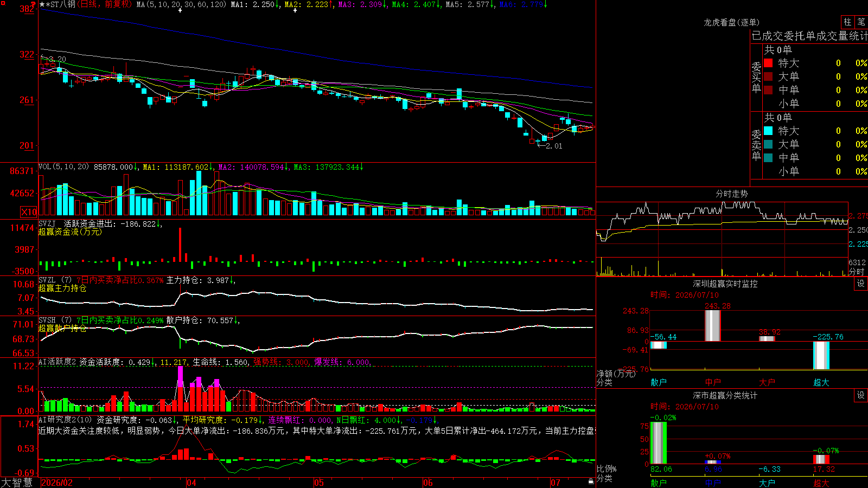The height and width of the screenshot is (488, 868).
Task: Click the AI研究度2(10) indicator label
Action: 65,420
